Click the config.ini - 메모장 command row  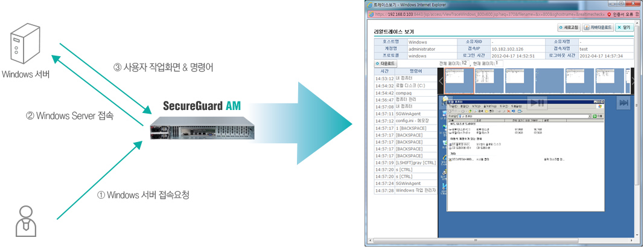click(406, 121)
